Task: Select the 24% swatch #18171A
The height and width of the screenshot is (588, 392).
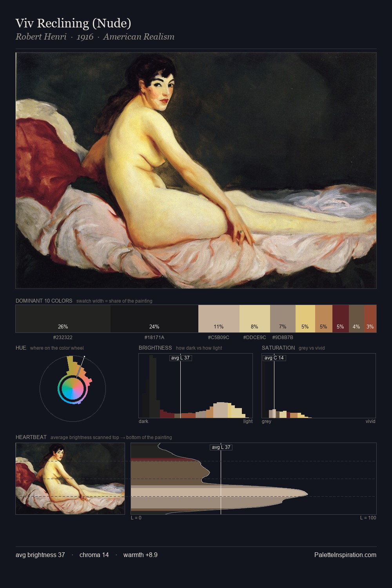Action: point(154,319)
